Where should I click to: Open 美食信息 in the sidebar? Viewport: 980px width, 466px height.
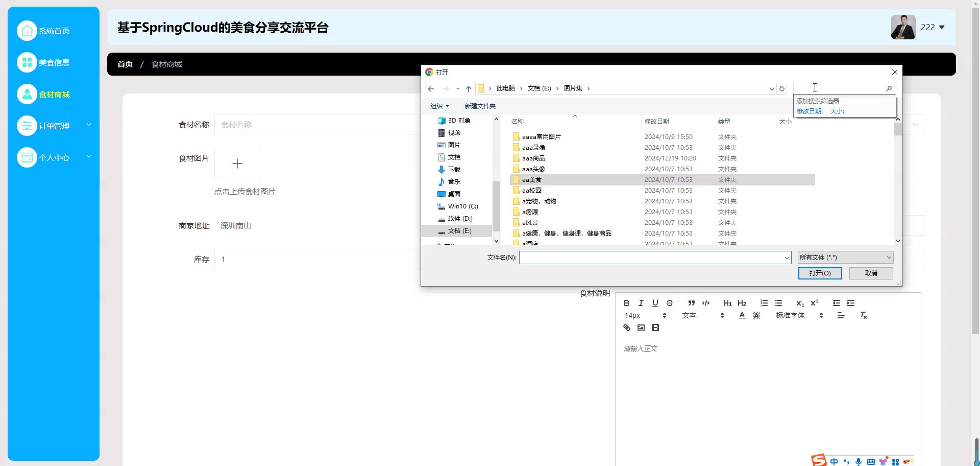(54, 62)
